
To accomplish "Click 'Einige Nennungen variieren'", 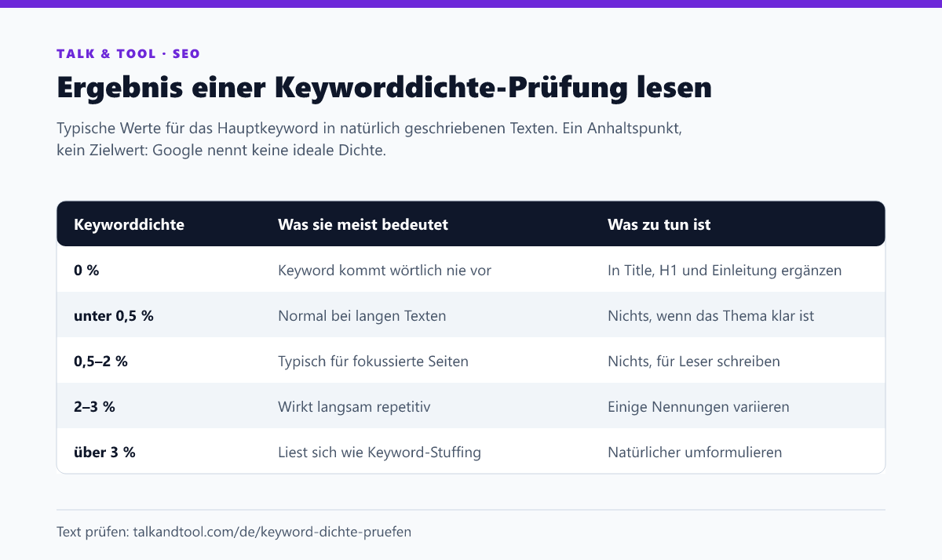I will [x=699, y=407].
